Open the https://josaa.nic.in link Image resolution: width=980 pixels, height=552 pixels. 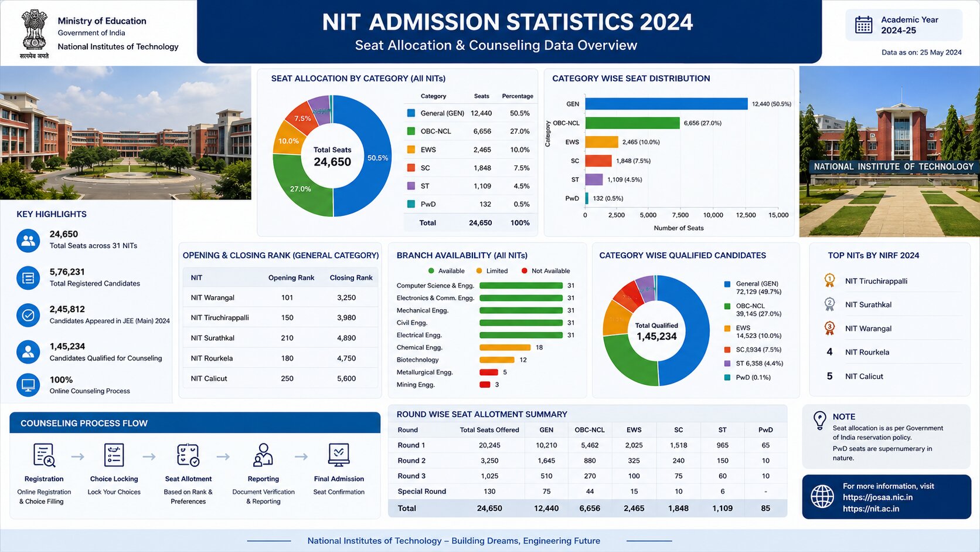877,497
